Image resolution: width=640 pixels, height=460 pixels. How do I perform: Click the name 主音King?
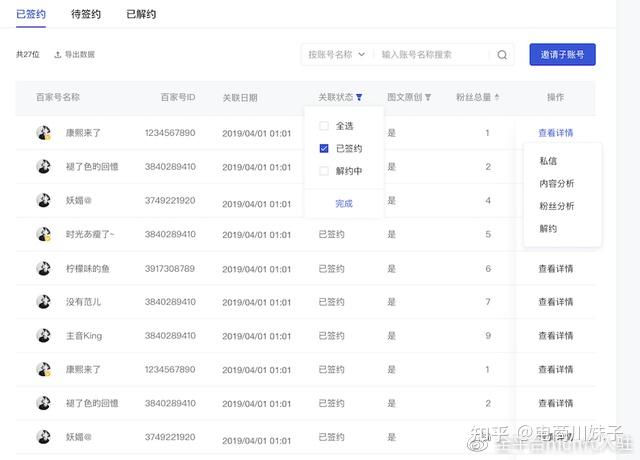tap(84, 336)
